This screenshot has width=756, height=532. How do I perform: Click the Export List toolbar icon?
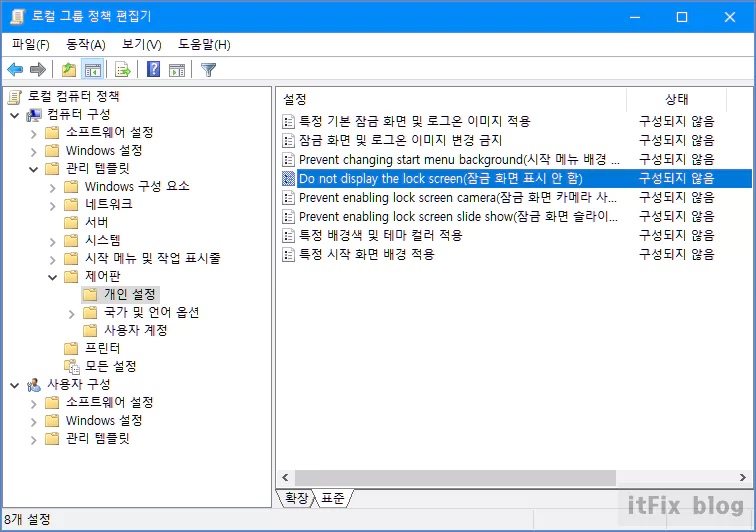coord(122,69)
